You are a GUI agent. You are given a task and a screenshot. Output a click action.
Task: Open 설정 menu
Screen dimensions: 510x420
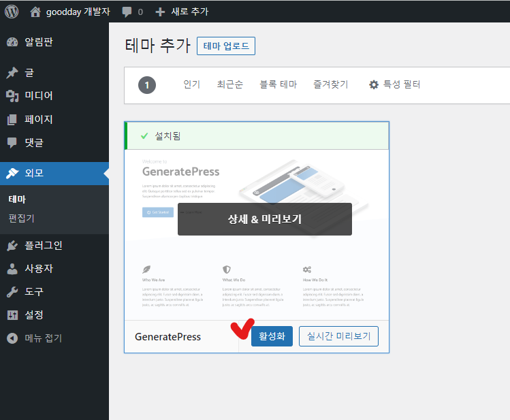(54, 315)
